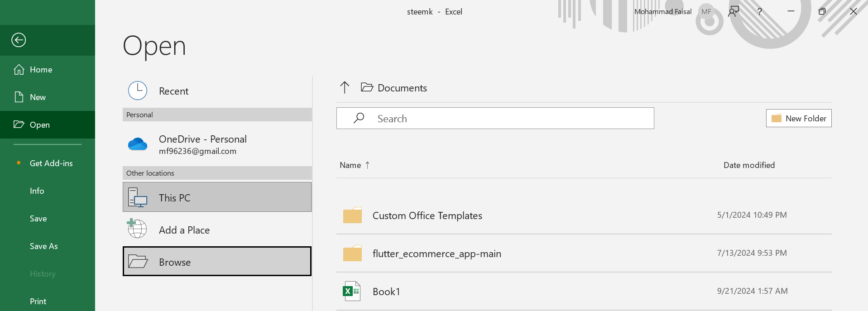Click the share feedback person icon

[734, 12]
